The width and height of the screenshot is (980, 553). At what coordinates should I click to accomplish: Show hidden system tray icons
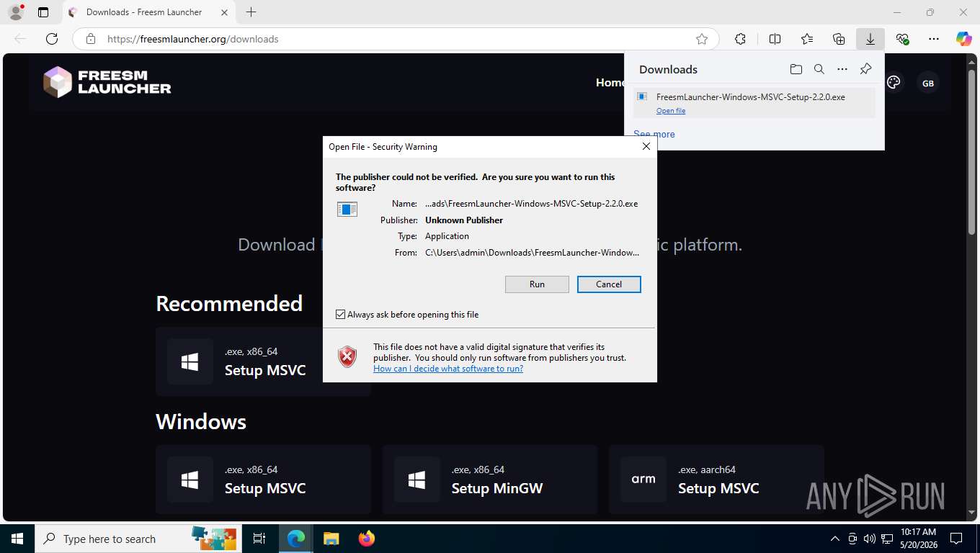point(835,539)
